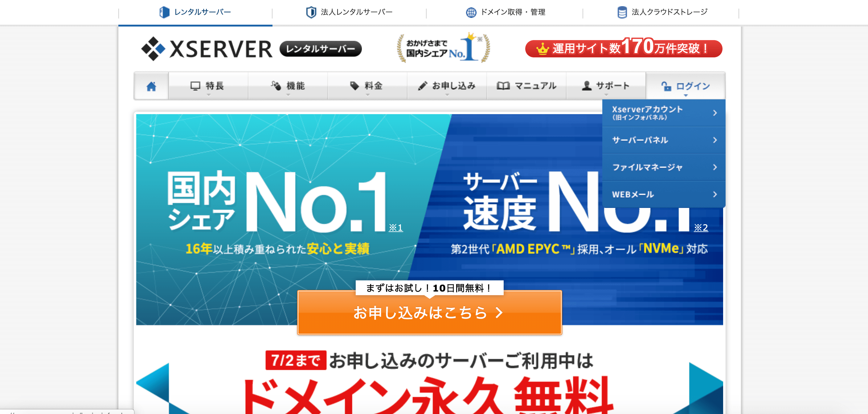Open the レンタルサーバー top tab
Image resolution: width=868 pixels, height=414 pixels.
[195, 12]
